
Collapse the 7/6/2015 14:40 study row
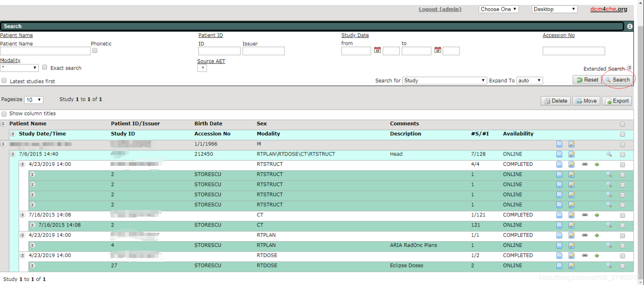[x=13, y=154]
